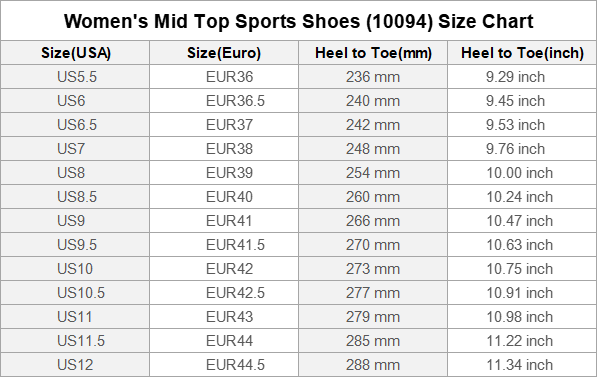This screenshot has width=597, height=377.
Task: Click the Size(USA) column header
Action: point(75,53)
